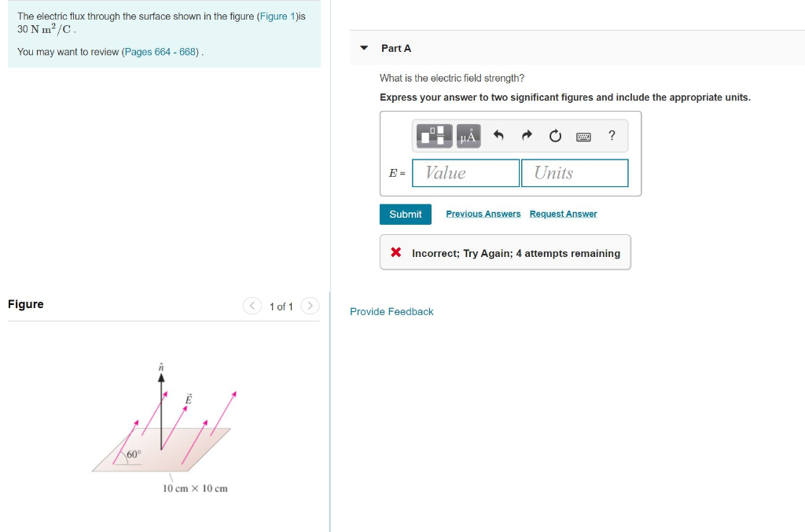The width and height of the screenshot is (805, 532).
Task: Click 'What is the electric field strength?' text
Action: point(452,78)
